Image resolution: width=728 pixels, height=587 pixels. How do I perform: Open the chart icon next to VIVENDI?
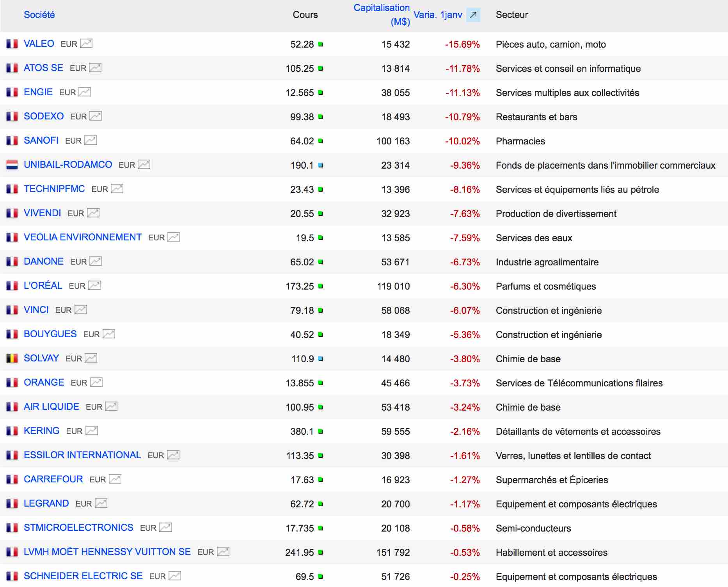[93, 213]
